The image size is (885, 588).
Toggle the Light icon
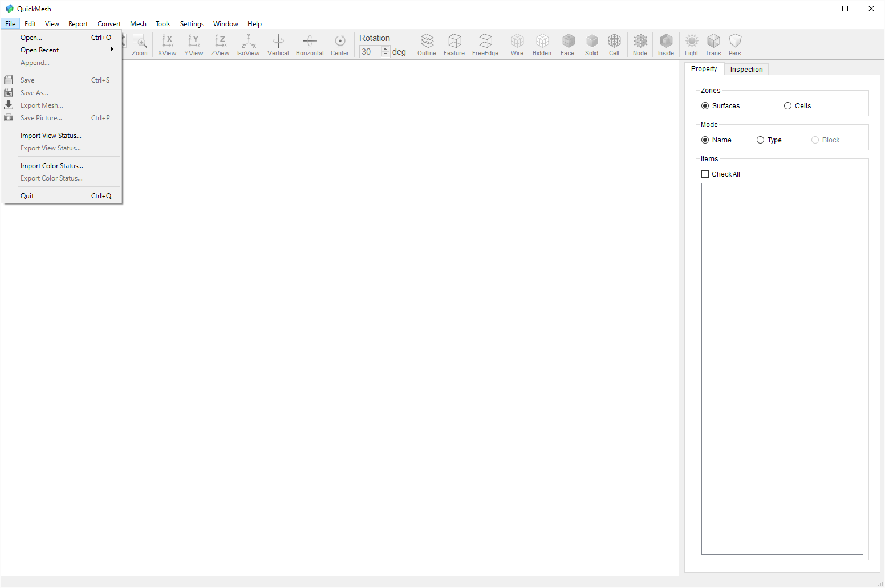[x=692, y=44]
